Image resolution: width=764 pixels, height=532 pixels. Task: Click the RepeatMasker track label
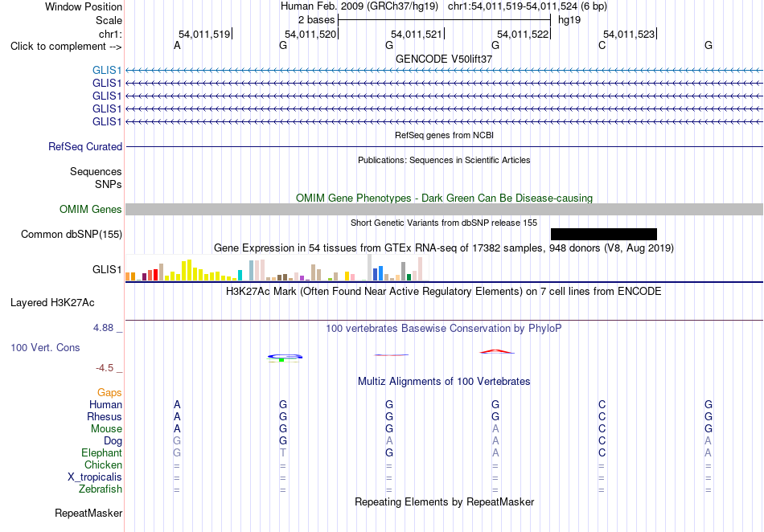88,513
